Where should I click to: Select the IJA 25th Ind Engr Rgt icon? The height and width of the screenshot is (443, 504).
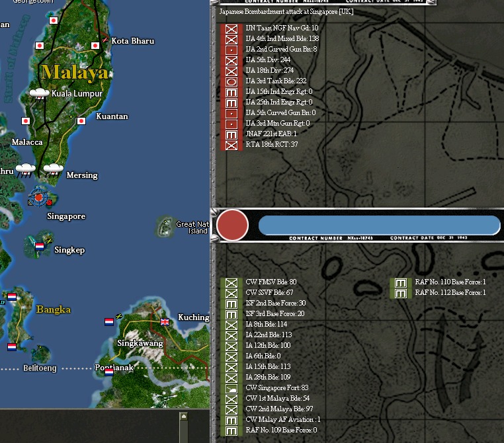click(x=231, y=103)
